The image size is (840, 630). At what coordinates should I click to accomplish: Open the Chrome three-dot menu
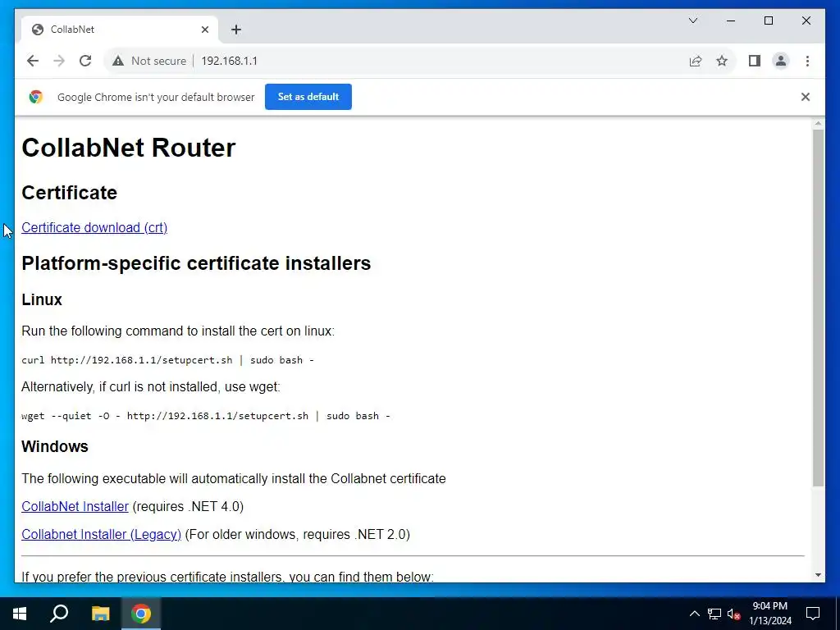807,61
